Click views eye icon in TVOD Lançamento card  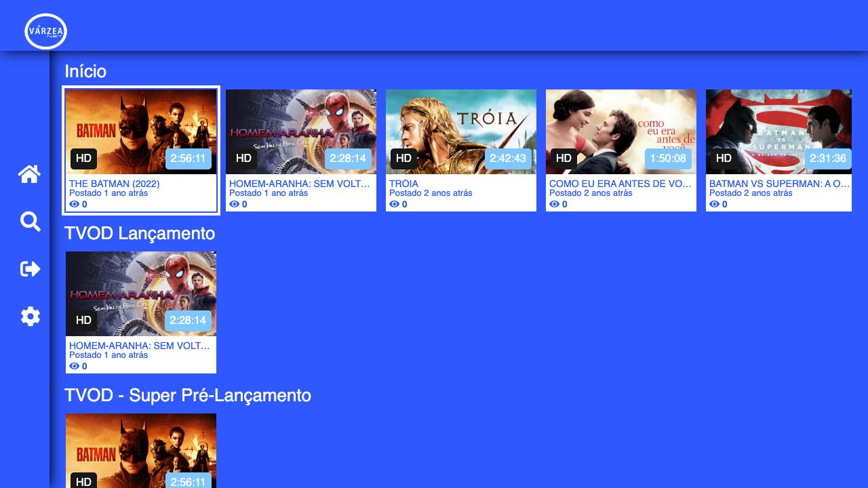[74, 366]
